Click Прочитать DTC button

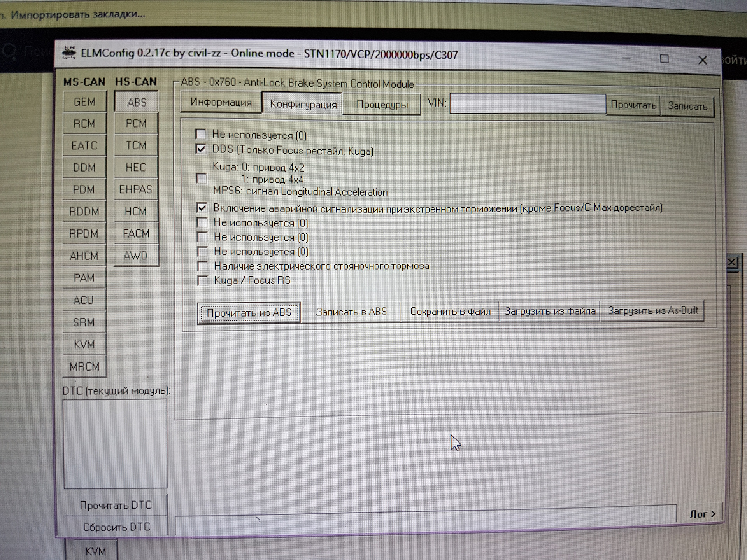(x=116, y=505)
